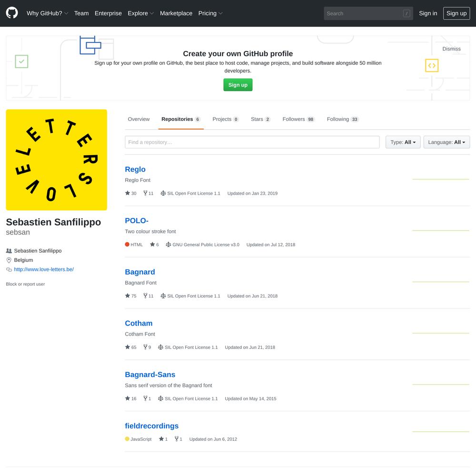Click the Love Letters profile avatar
Screen dimensions: 476x476
57,159
